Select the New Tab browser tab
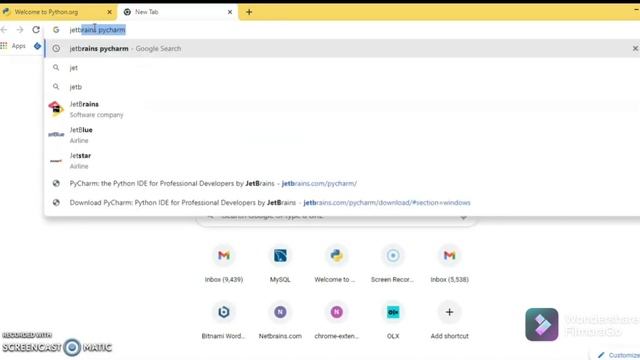The width and height of the screenshot is (640, 360). [x=178, y=12]
